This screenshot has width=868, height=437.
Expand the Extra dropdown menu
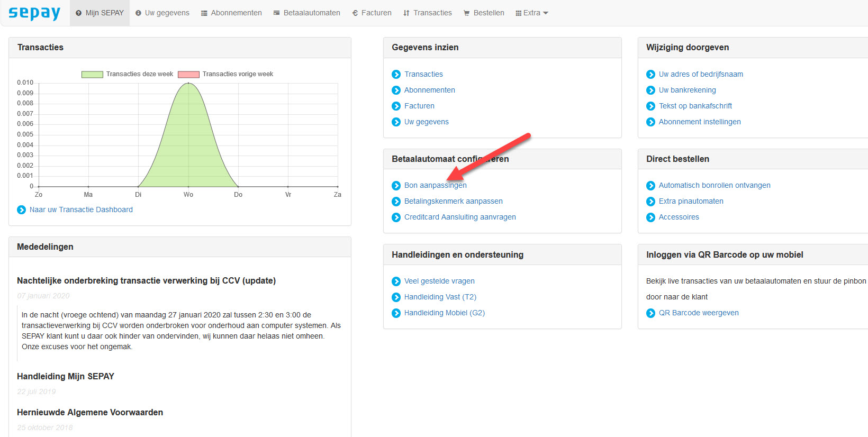tap(532, 13)
